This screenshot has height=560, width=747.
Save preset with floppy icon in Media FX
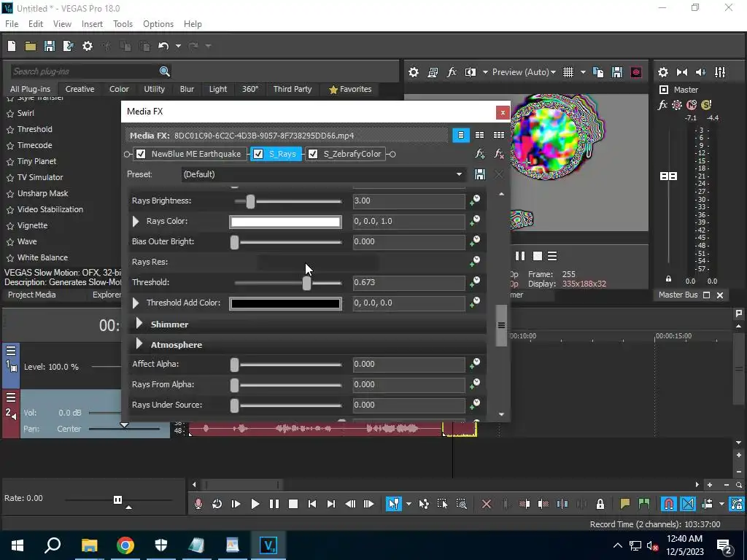[480, 174]
